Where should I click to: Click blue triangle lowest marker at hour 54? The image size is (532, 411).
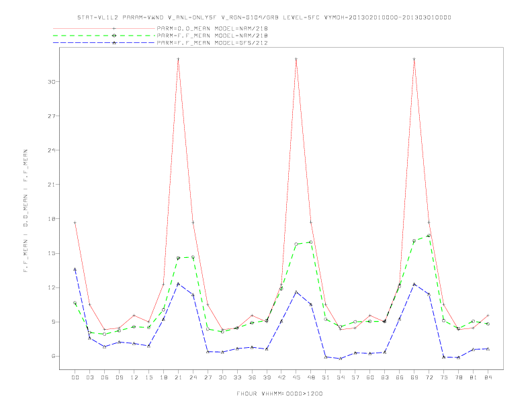click(341, 359)
